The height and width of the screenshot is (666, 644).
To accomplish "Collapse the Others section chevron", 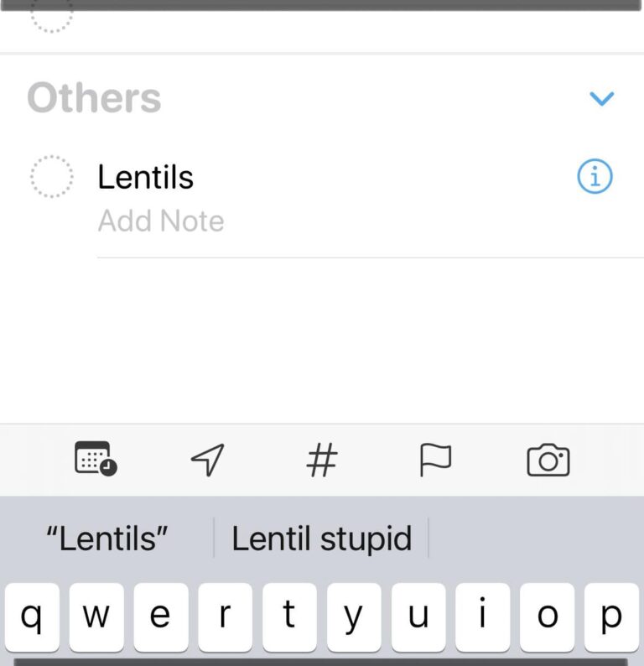I will point(602,98).
